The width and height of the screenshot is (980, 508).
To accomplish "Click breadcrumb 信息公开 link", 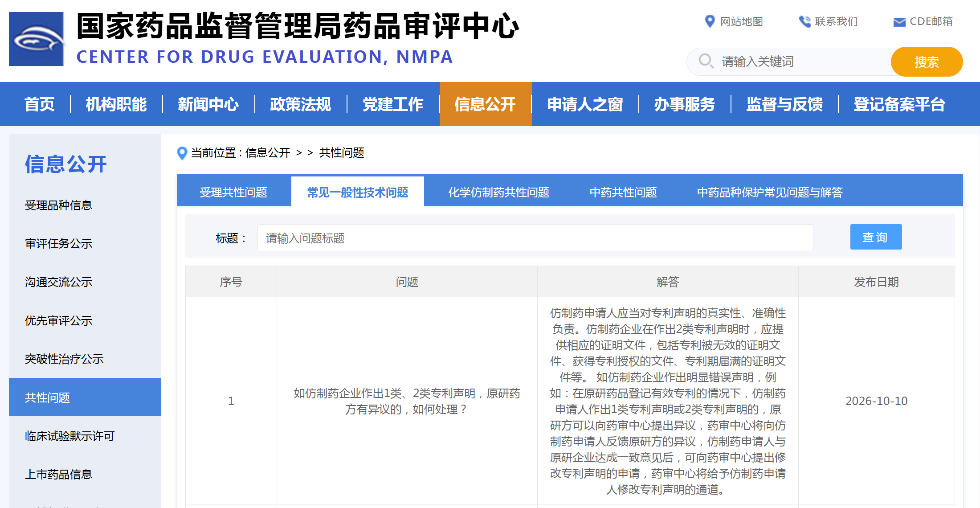I will 268,153.
